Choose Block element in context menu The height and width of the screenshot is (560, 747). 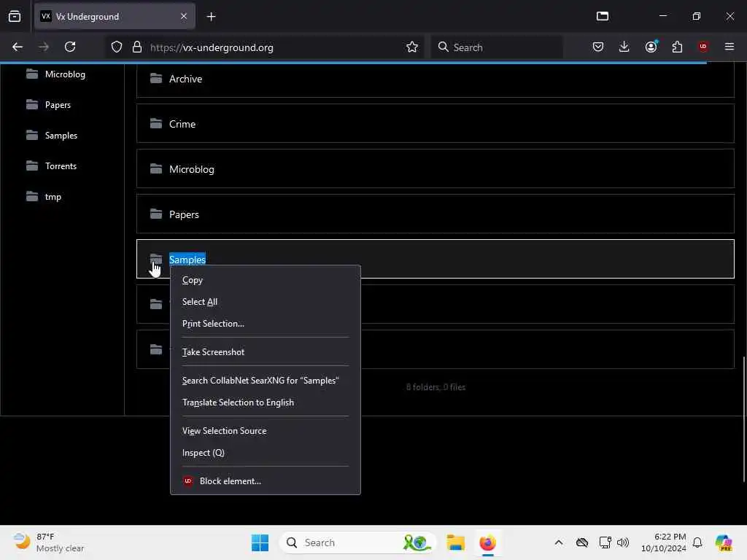[x=266, y=481]
